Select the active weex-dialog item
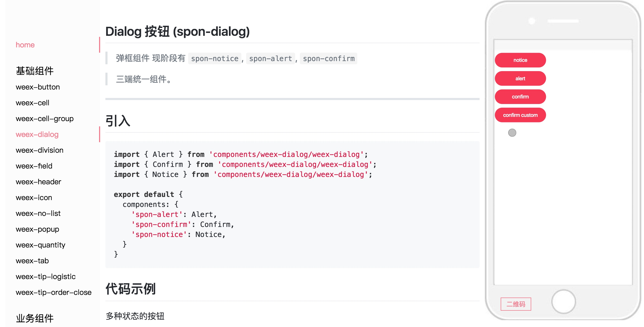This screenshot has width=644, height=327. pos(37,134)
